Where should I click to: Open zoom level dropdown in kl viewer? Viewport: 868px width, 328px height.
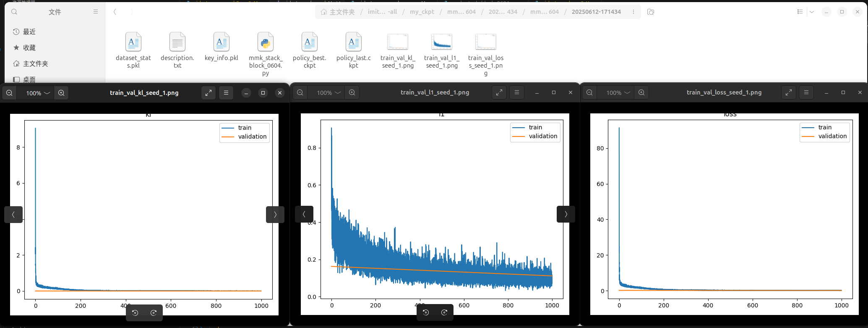(38, 93)
